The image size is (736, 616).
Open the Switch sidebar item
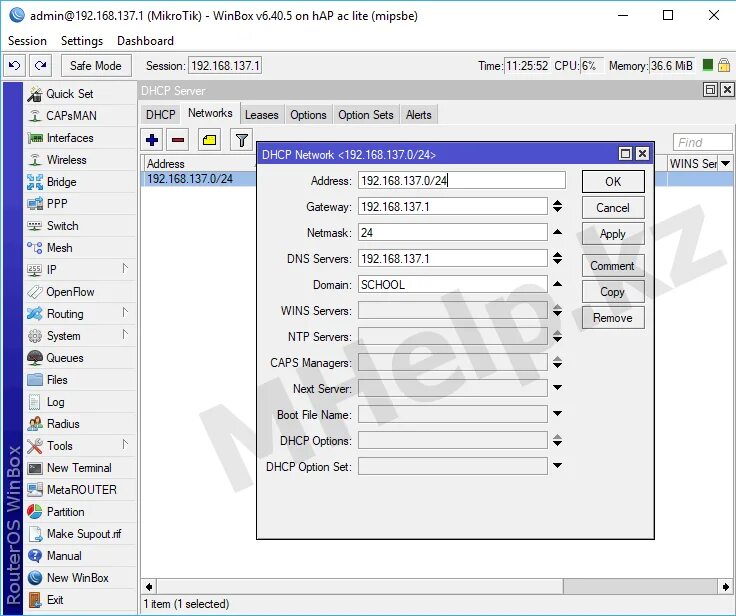coord(62,225)
